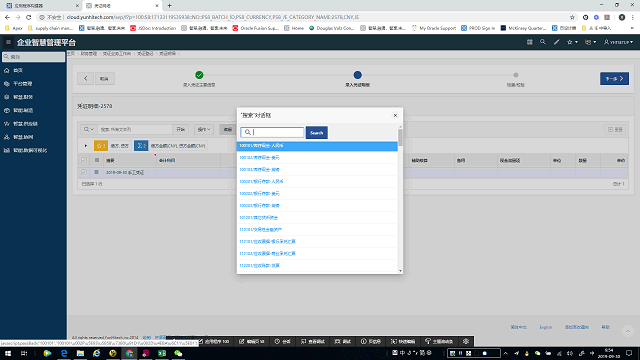Image resolution: width=640 pixels, height=360 pixels.
Task: Open the 操作 actions dropdown
Action: click(x=204, y=129)
